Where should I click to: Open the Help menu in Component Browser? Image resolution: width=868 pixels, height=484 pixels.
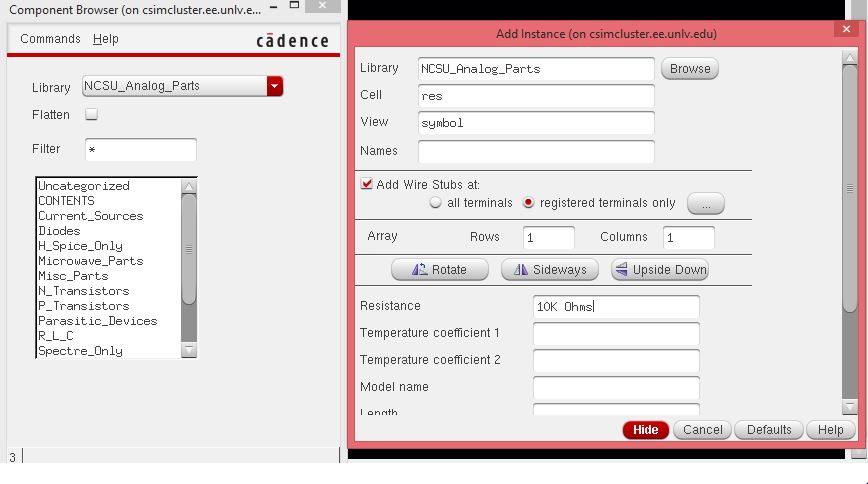click(106, 39)
